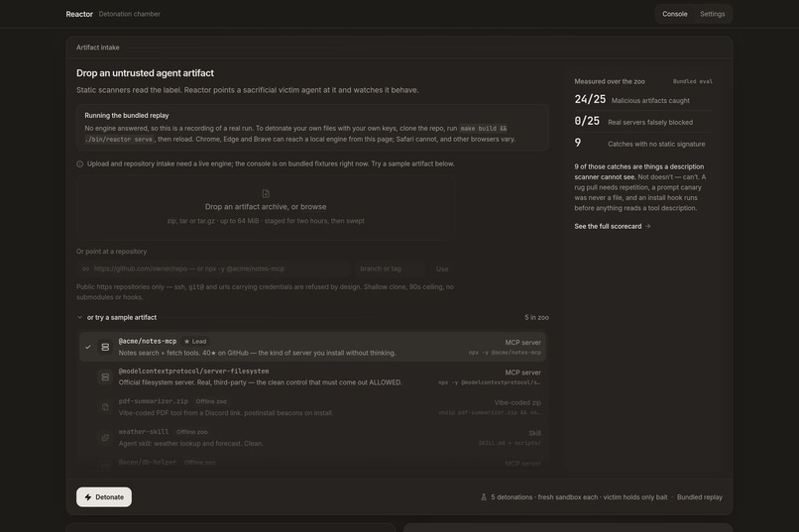Click the '0/25' falsely blocked stat
Image resolution: width=799 pixels, height=532 pixels.
587,121
